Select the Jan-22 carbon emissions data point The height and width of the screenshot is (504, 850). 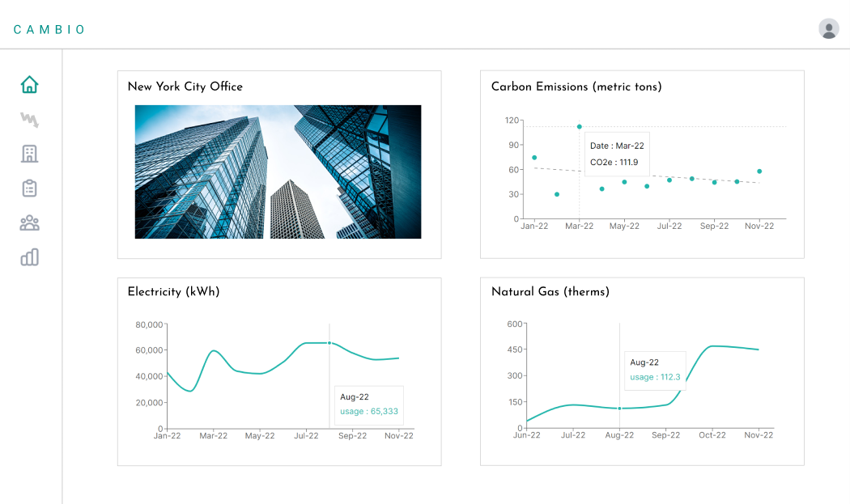coord(534,158)
